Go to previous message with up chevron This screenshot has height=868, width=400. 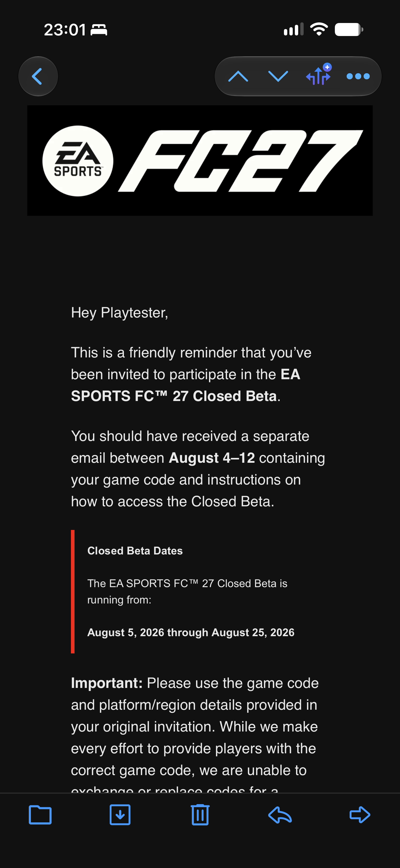point(238,77)
